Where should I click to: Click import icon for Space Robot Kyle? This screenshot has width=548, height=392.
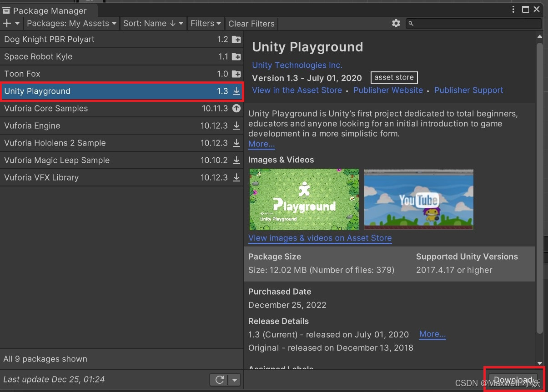tap(236, 57)
